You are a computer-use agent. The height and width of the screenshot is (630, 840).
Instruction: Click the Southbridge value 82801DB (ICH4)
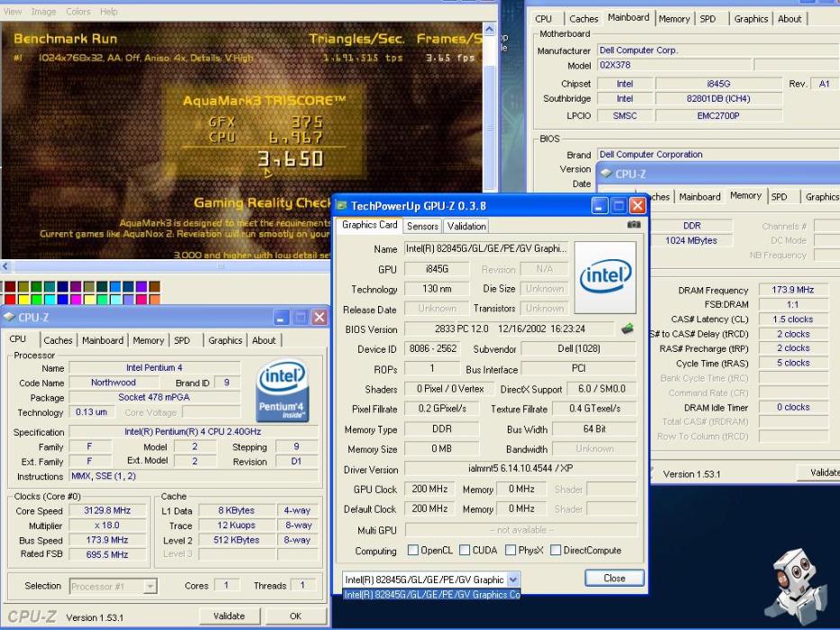[718, 99]
